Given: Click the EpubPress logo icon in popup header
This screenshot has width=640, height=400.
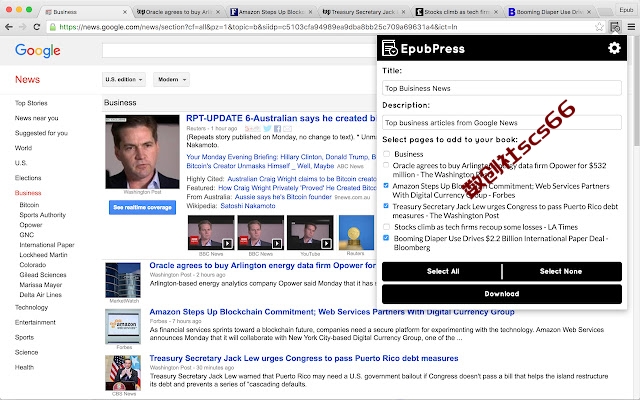Looking at the screenshot, I should pos(389,48).
